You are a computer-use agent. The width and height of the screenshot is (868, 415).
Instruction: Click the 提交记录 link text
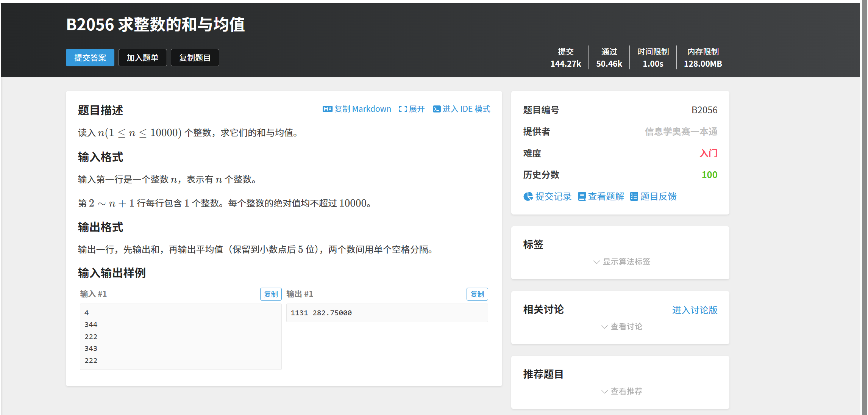pyautogui.click(x=553, y=196)
